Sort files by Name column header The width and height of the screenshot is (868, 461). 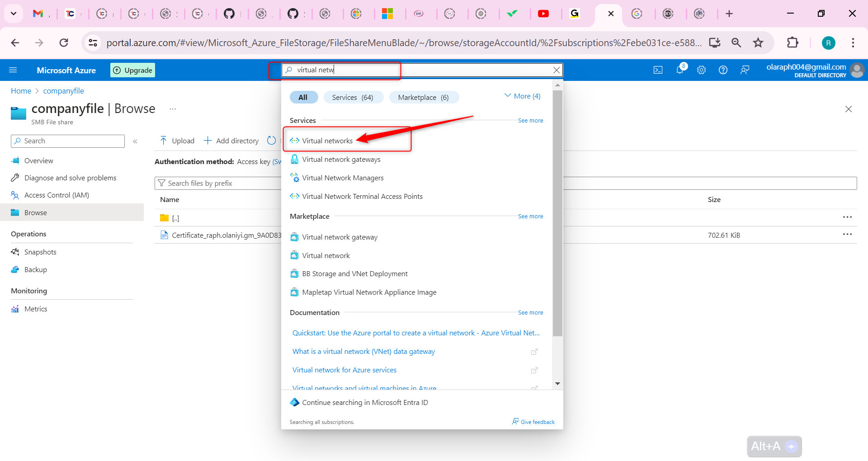[x=170, y=199]
